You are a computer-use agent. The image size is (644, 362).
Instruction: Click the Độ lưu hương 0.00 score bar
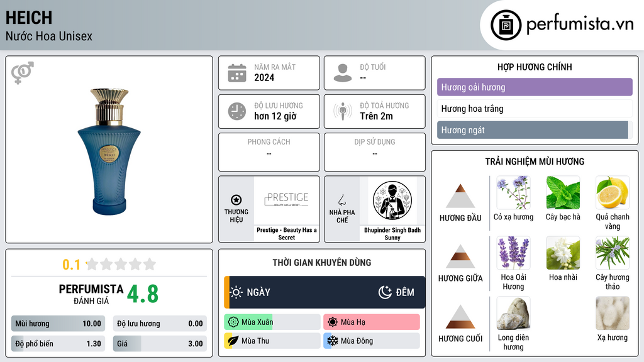pyautogui.click(x=160, y=324)
